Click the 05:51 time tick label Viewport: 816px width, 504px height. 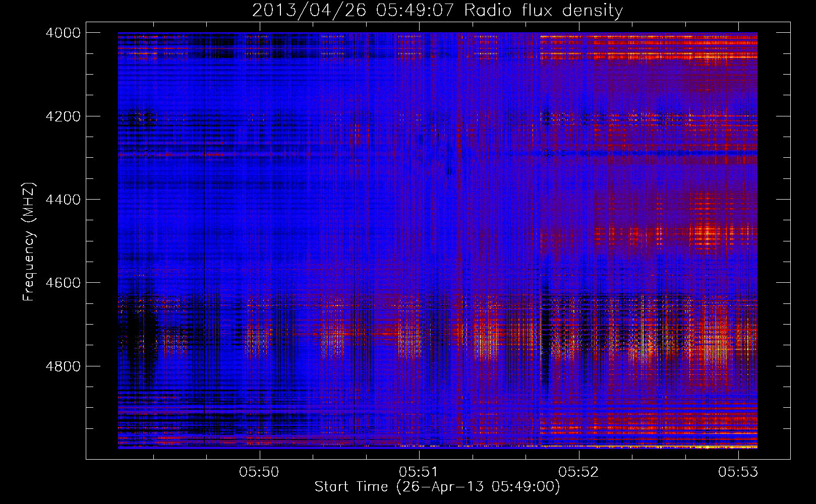419,472
